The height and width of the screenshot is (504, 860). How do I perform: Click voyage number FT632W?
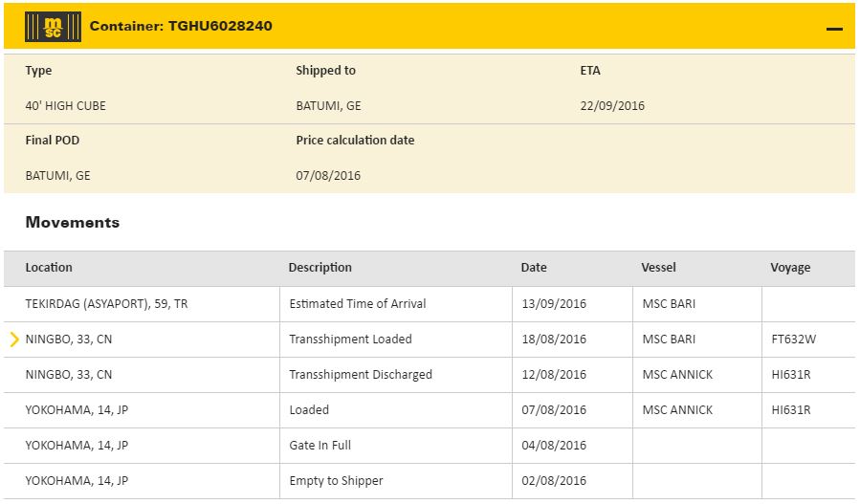pos(793,340)
